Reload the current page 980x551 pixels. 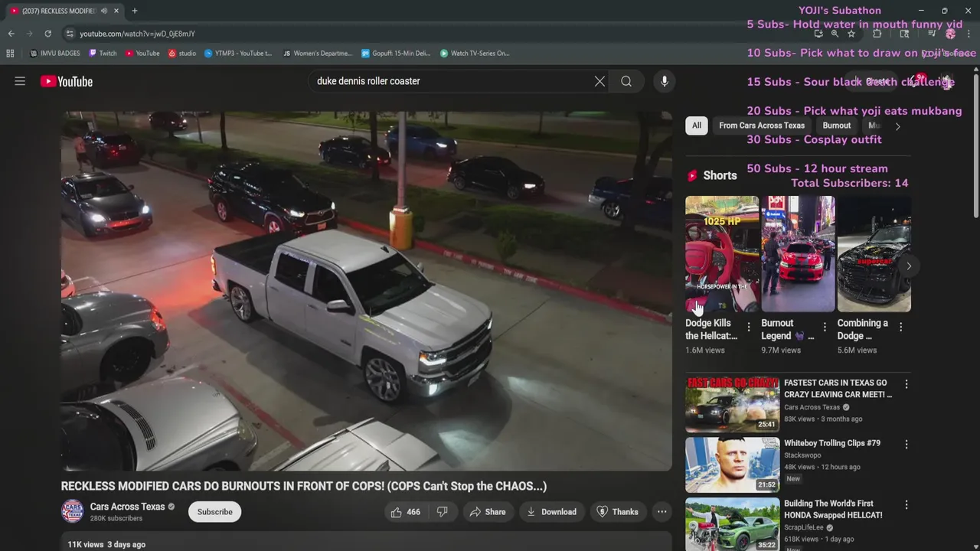(47, 34)
